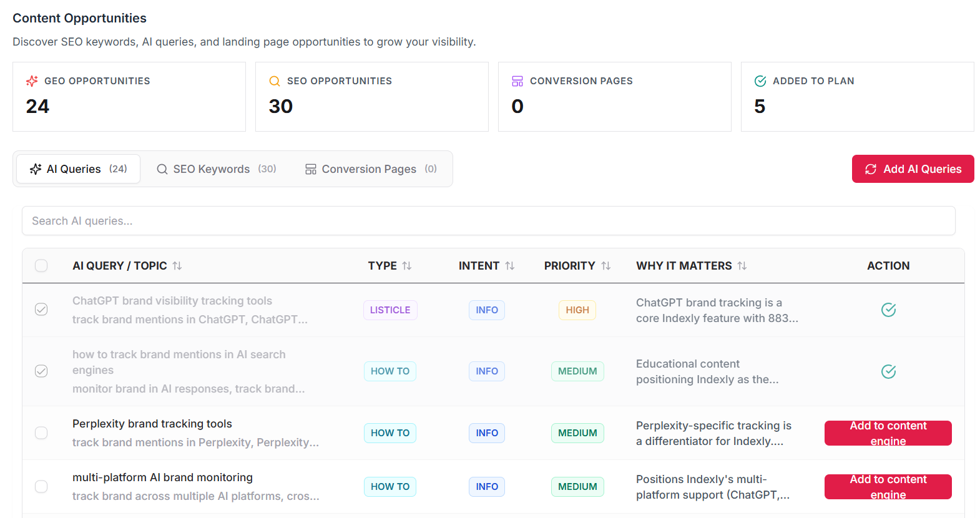Open the GEO Opportunities 24 card

pos(129,97)
